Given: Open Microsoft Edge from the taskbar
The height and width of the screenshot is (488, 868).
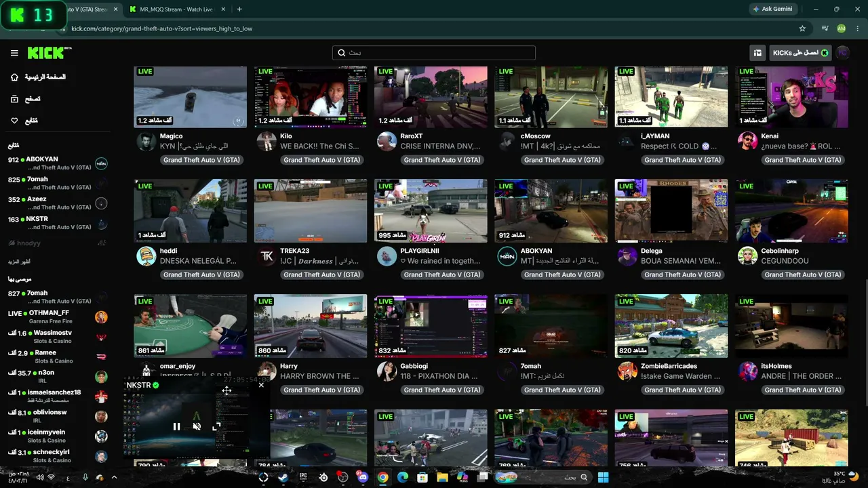Looking at the screenshot, I should coord(403,477).
